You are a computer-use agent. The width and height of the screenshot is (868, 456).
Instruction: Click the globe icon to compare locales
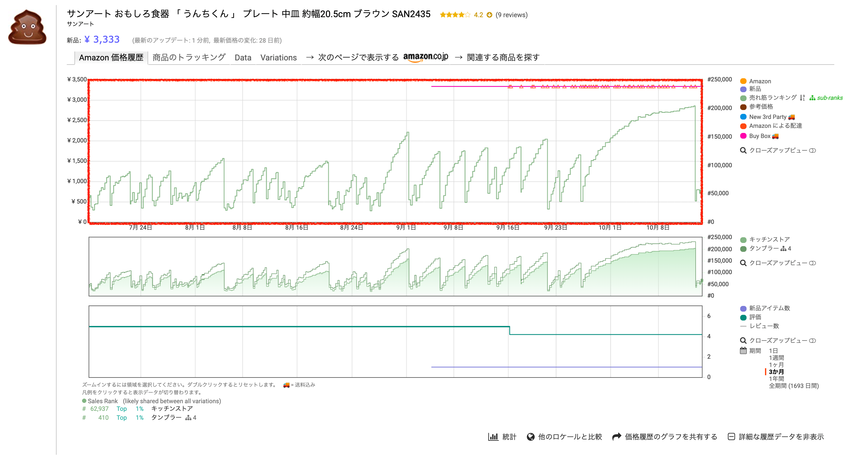[x=531, y=437]
